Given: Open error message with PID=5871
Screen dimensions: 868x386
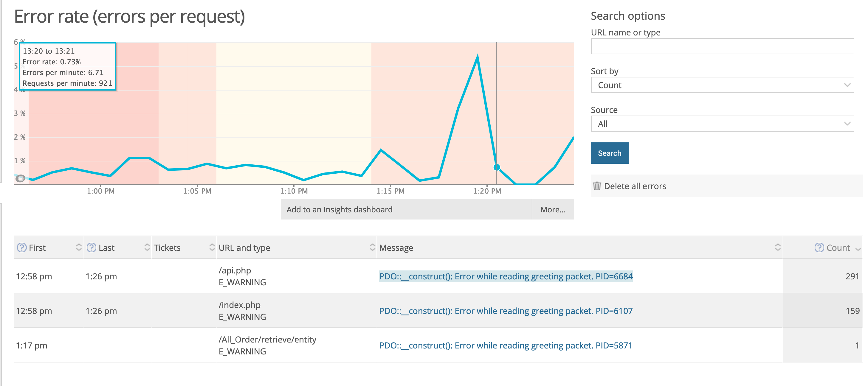Looking at the screenshot, I should tap(506, 345).
